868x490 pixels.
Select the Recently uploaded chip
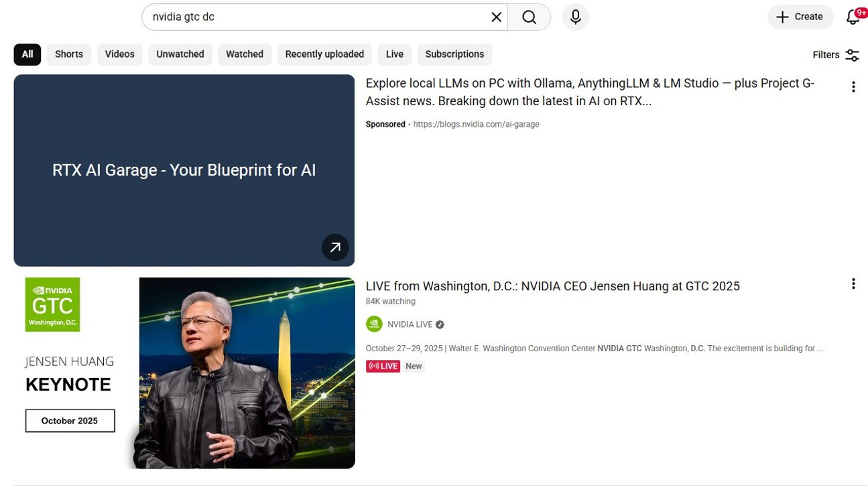click(324, 54)
